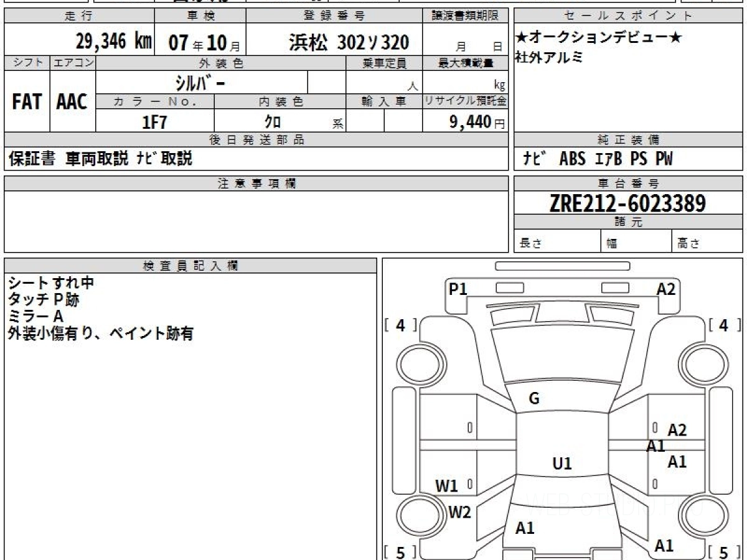This screenshot has height=560, width=747.
Task: Click the 幅 dimension cell
Action: coord(636,242)
